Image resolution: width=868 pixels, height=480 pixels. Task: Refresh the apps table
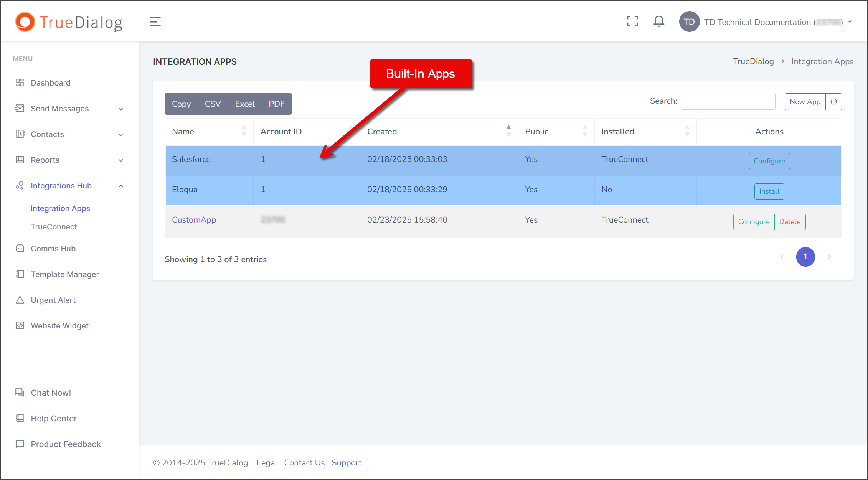[833, 102]
